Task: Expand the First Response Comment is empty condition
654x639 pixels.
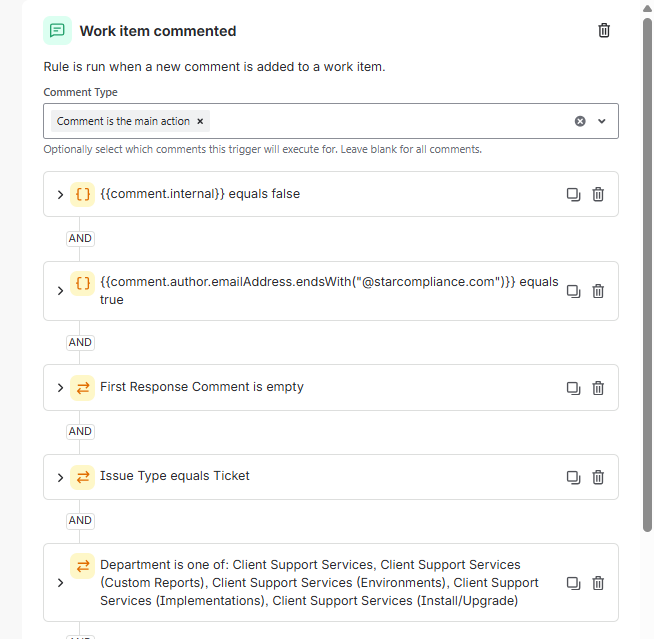Action: tap(60, 388)
